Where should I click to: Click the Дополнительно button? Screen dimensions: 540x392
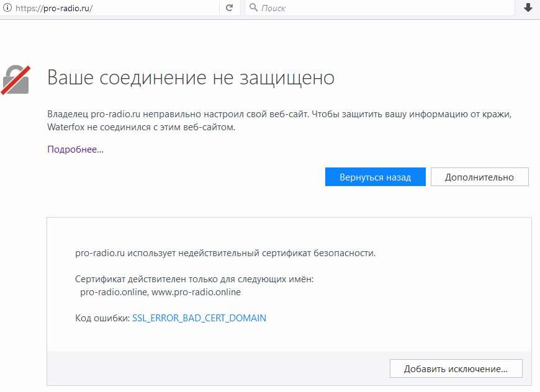[479, 177]
